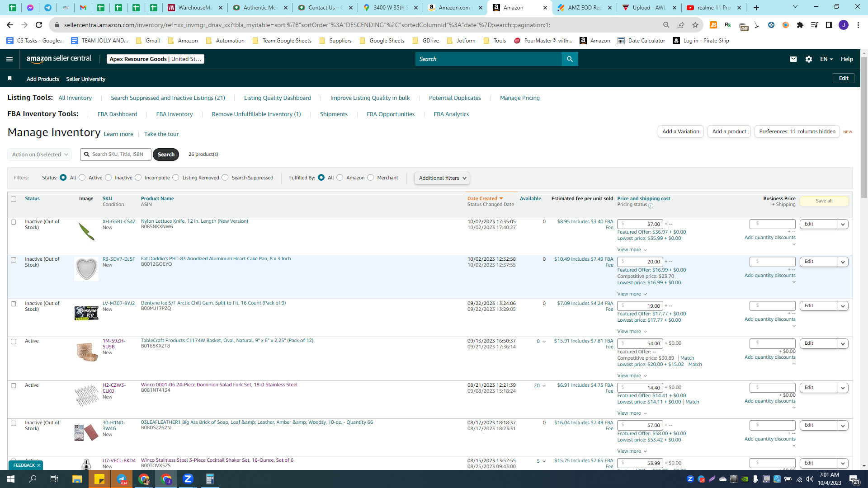Open the Chrome three-dot menu

click(x=858, y=25)
